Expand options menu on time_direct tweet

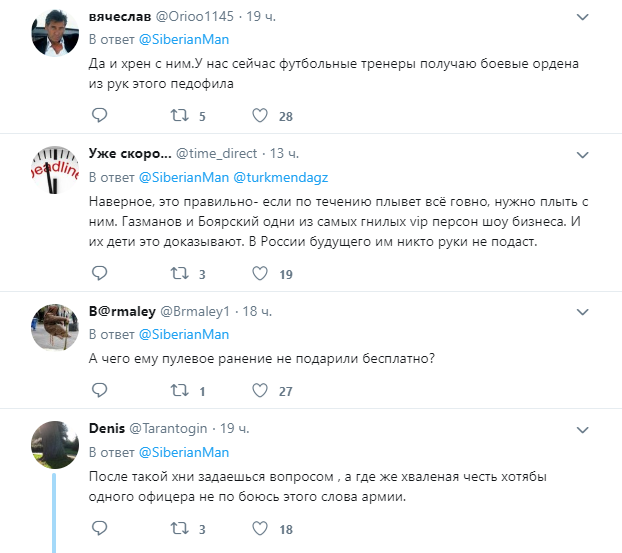pos(583,154)
